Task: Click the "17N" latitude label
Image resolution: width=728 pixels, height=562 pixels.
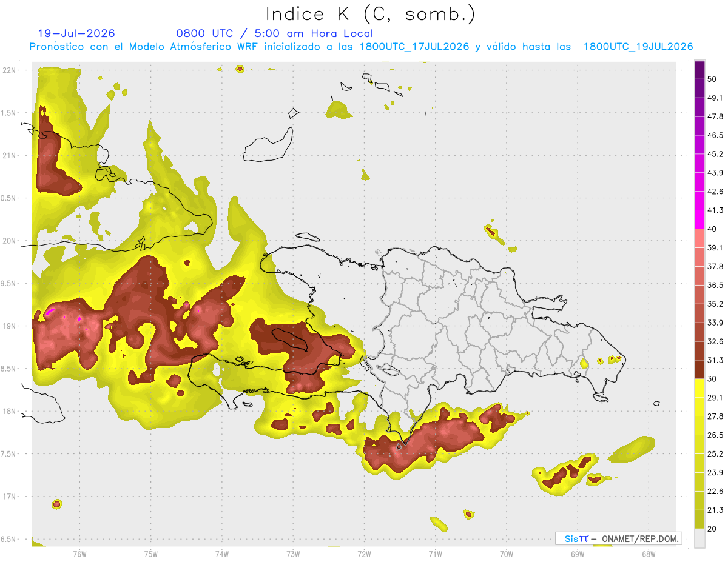Action: point(9,497)
